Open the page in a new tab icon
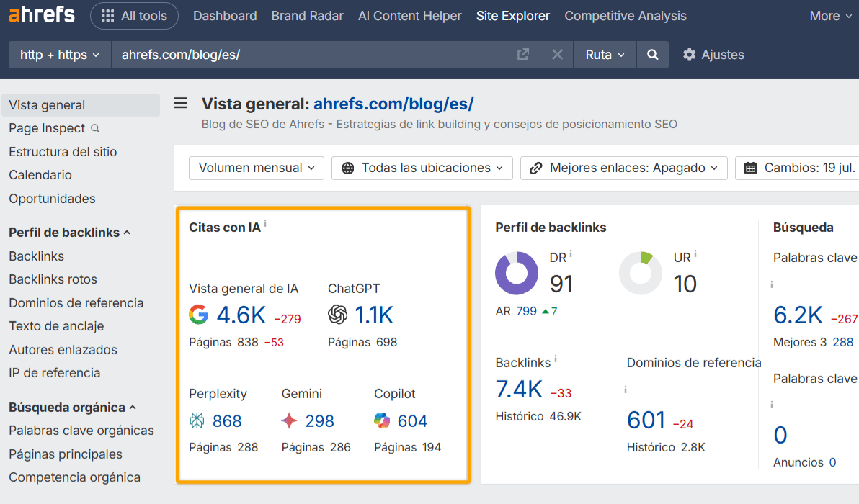This screenshot has width=859, height=504. (x=523, y=54)
